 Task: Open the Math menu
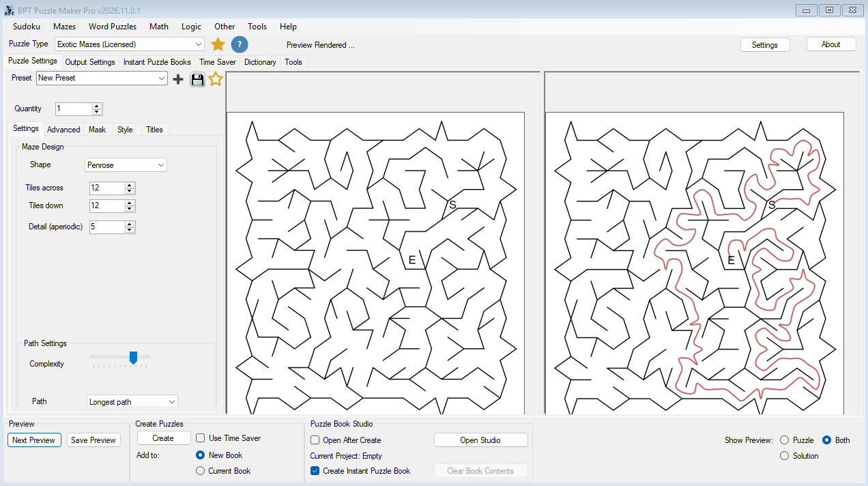click(159, 27)
